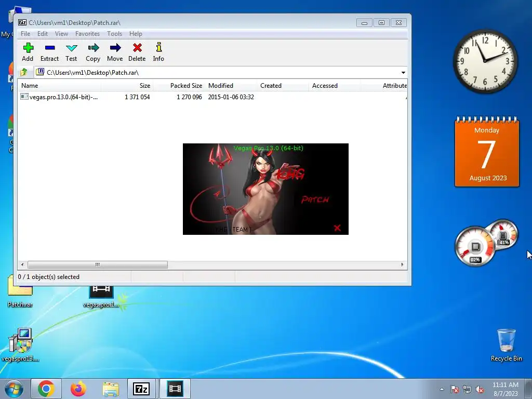Click the objects selected status text
The height and width of the screenshot is (399, 532).
point(48,276)
